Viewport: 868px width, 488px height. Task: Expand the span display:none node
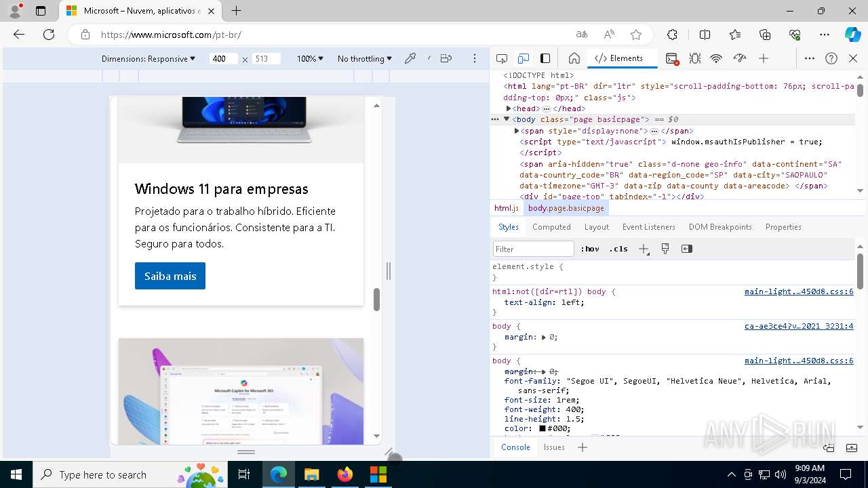click(517, 131)
